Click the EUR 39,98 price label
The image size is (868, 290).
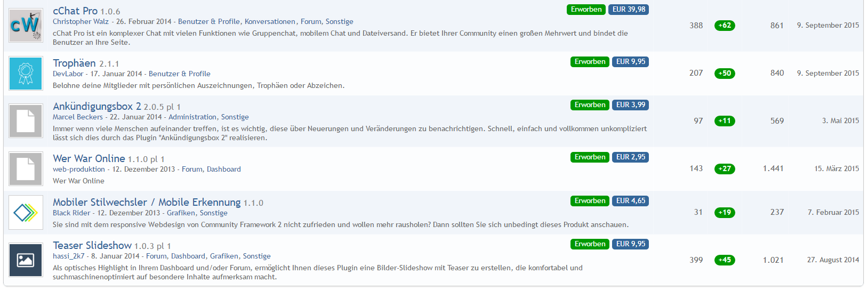[629, 10]
